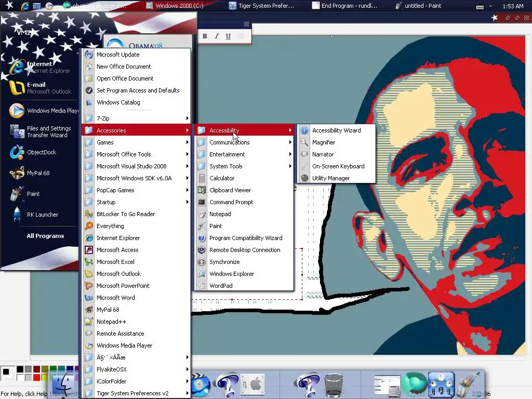532x399 pixels.
Task: Open Tiger System Preferences v2 folder
Action: [x=137, y=393]
